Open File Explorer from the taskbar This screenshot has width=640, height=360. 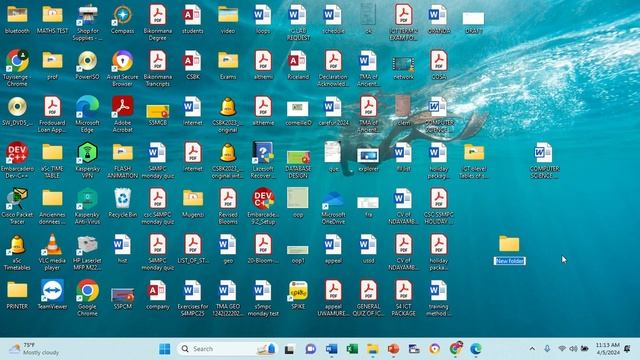click(x=372, y=349)
